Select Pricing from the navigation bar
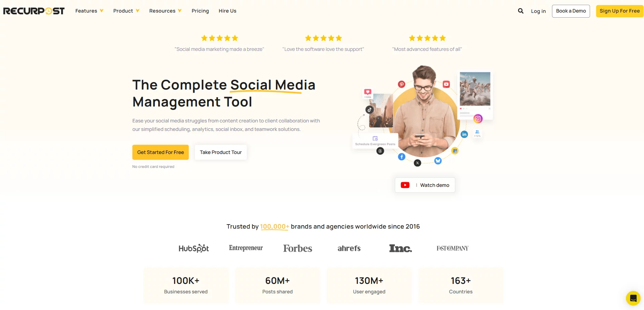 pyautogui.click(x=200, y=11)
